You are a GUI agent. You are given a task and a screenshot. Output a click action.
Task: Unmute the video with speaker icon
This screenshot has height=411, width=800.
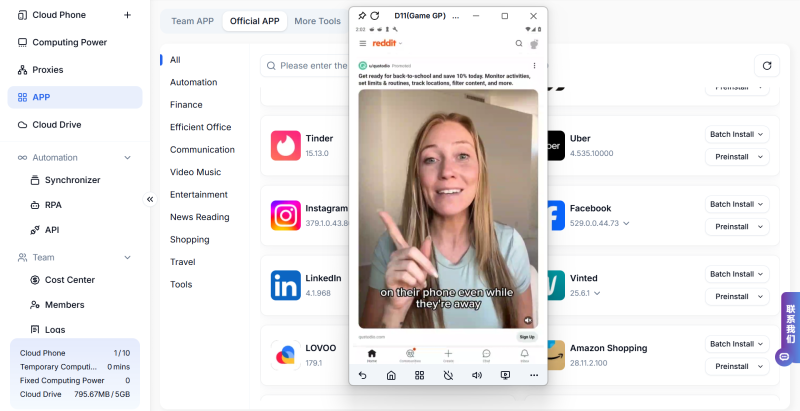(x=527, y=320)
